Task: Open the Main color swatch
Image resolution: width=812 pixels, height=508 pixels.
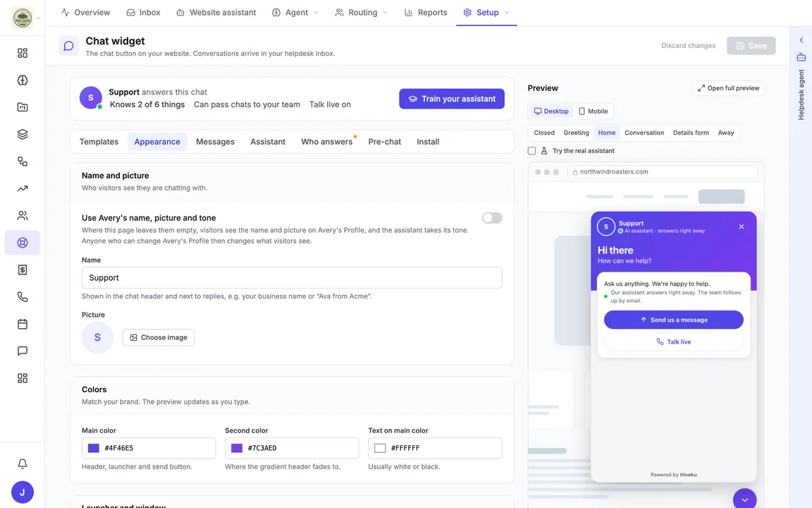Action: (94, 448)
